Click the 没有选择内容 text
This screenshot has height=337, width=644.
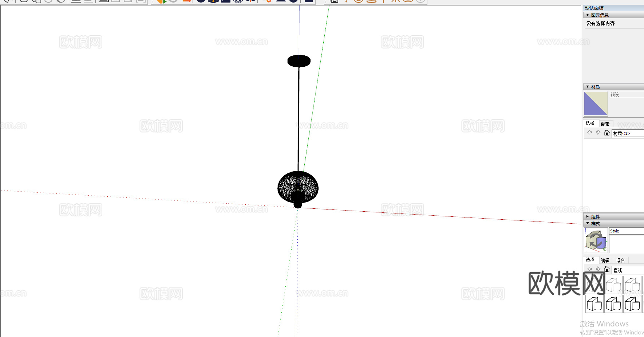point(600,23)
